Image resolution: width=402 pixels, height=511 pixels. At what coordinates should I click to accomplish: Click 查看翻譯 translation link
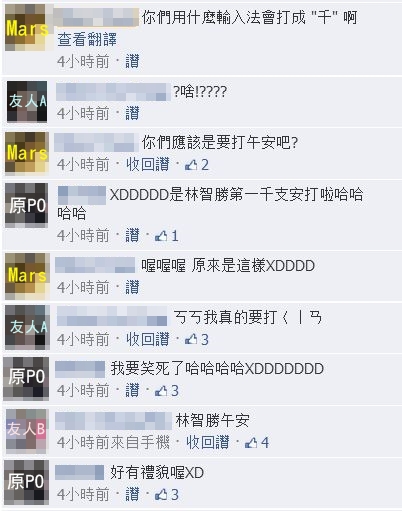pyautogui.click(x=87, y=40)
